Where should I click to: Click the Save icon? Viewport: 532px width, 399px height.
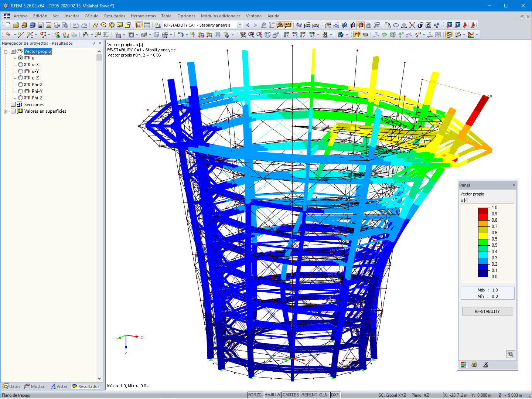[x=41, y=25]
